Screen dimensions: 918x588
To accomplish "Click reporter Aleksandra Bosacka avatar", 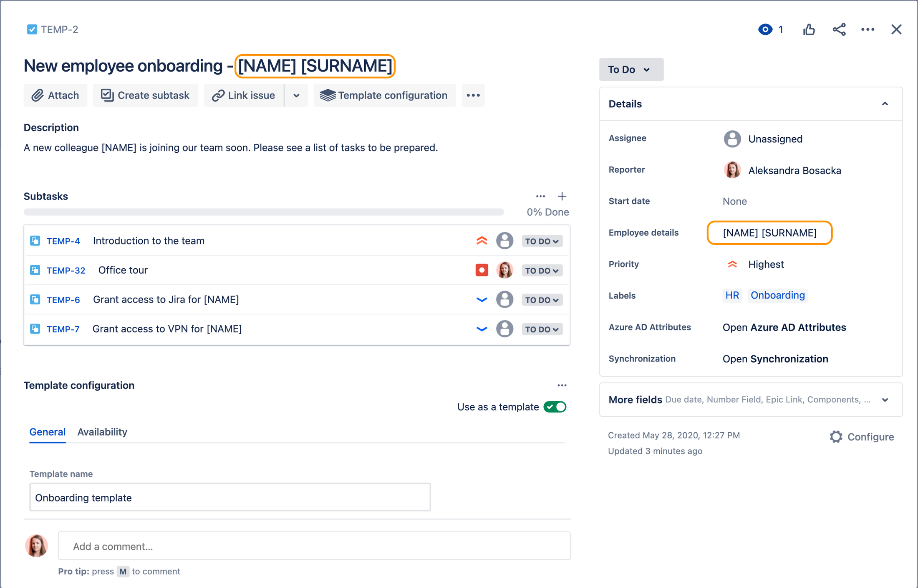I will tap(732, 170).
